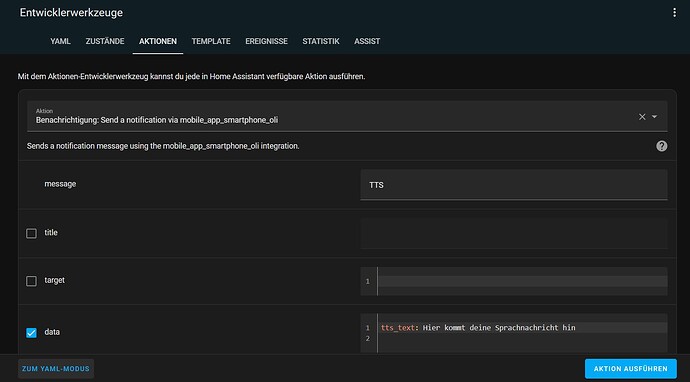
Task: Click the tts_text line in data editor
Action: point(522,327)
